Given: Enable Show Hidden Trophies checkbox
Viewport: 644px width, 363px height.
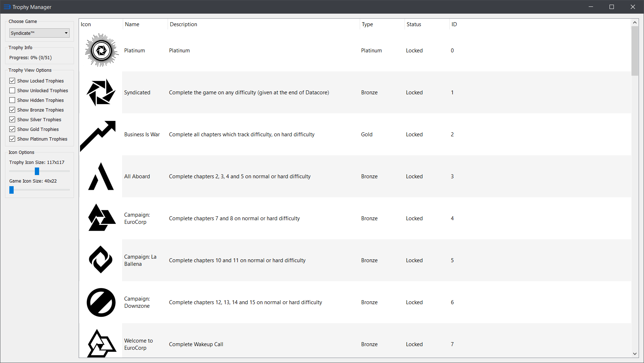Looking at the screenshot, I should coord(12,100).
